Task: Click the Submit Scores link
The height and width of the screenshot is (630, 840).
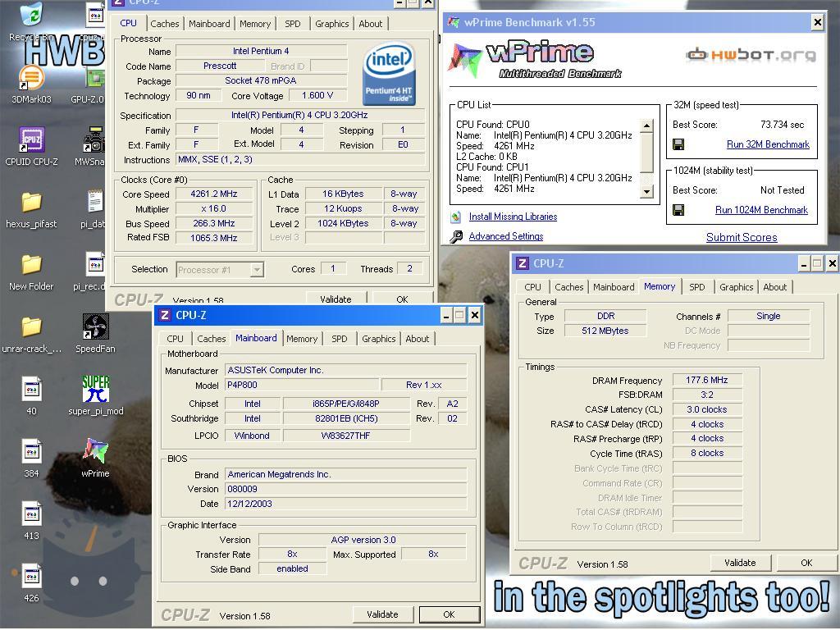Action: 742,237
